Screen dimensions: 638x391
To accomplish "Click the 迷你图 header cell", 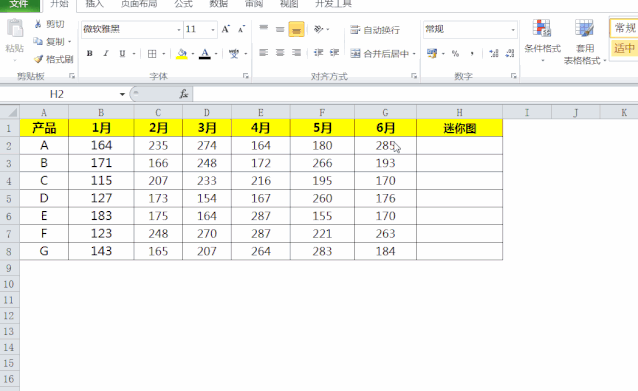I will click(459, 128).
